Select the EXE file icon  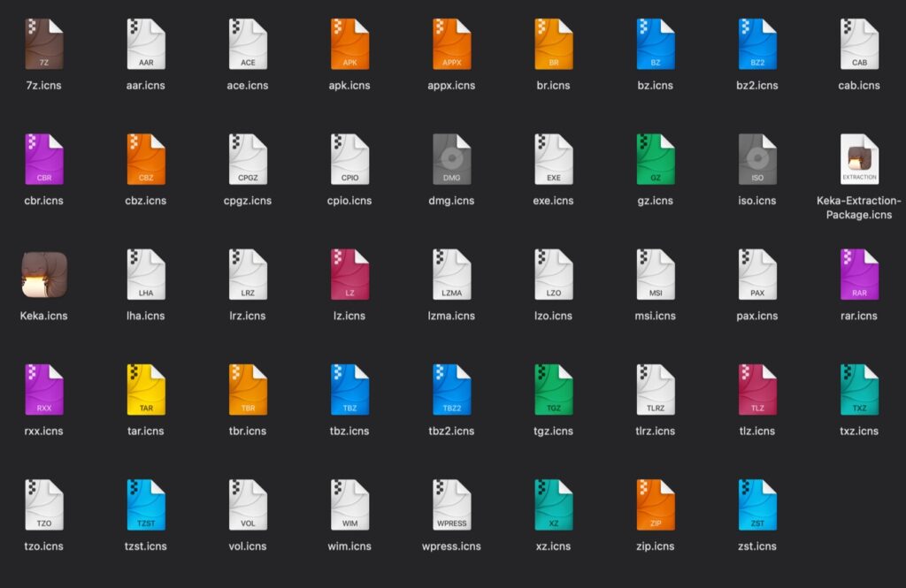(x=554, y=159)
